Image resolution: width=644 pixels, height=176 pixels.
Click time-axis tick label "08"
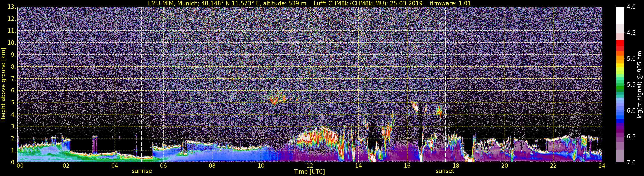[x=212, y=166]
